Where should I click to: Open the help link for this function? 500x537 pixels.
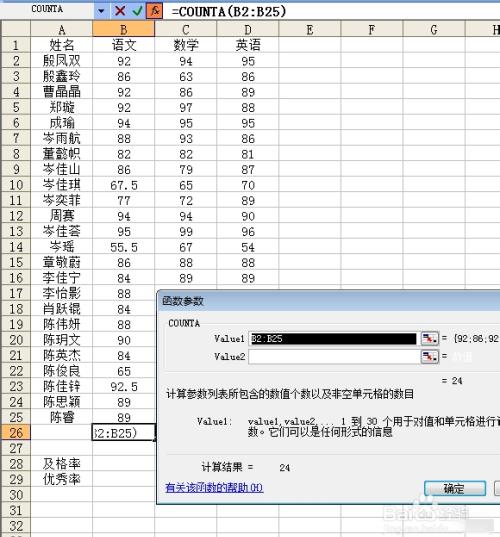coord(214,487)
